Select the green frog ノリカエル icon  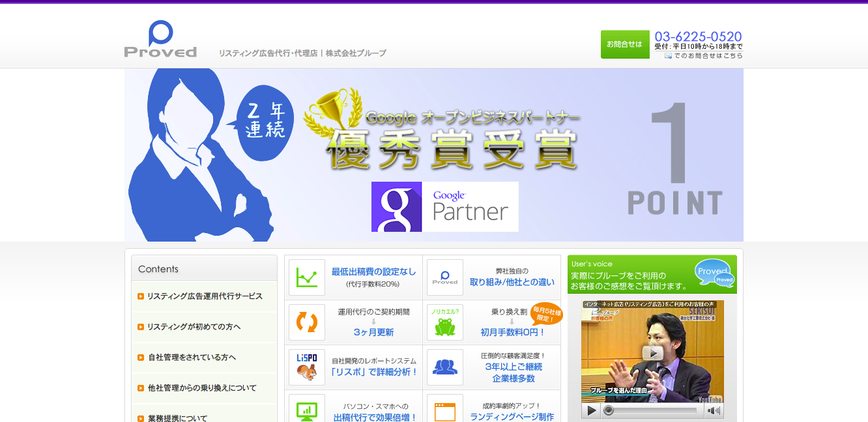[x=444, y=322]
